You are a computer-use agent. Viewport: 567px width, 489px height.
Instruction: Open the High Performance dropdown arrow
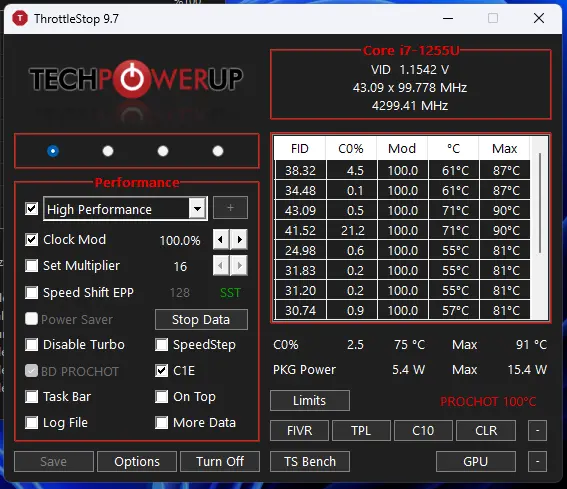(x=197, y=208)
